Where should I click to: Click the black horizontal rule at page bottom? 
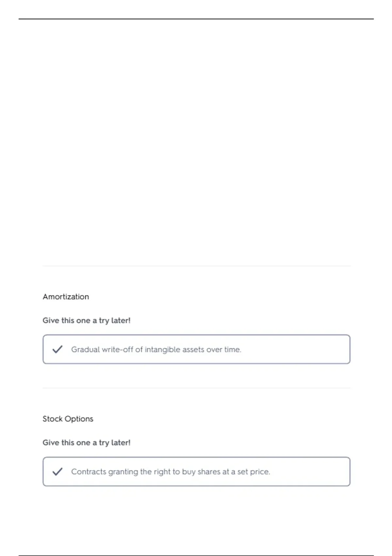click(x=196, y=555)
